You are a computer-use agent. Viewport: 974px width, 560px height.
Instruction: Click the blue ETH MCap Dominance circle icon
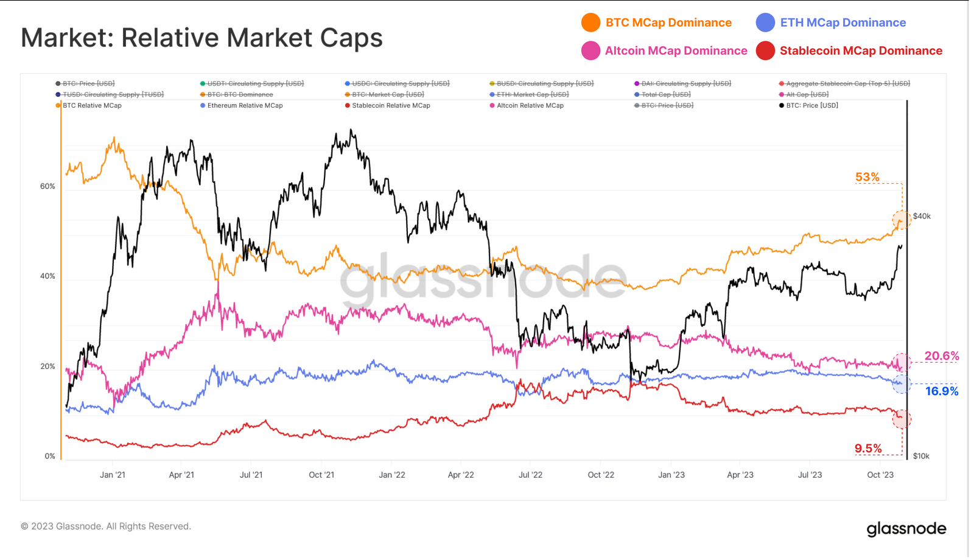coord(765,23)
